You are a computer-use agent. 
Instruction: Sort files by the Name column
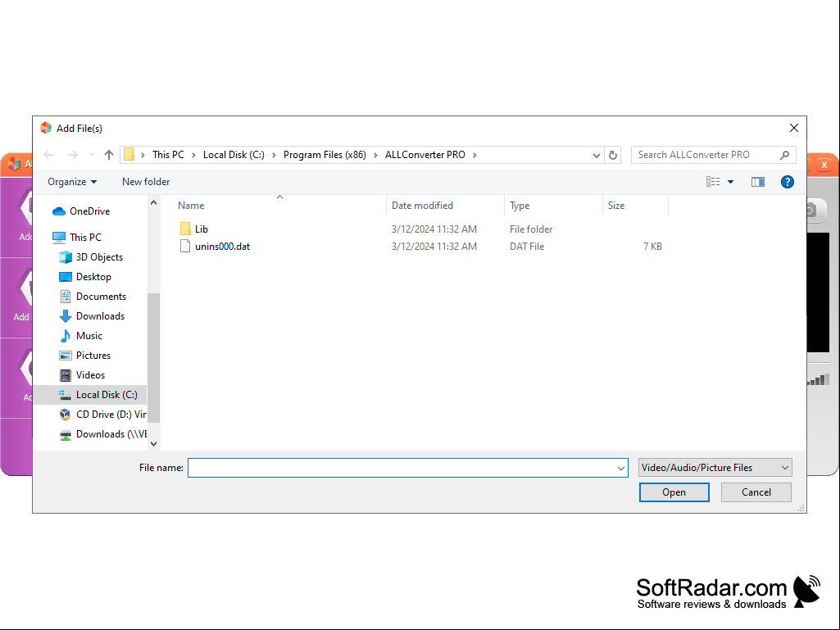pyautogui.click(x=191, y=206)
